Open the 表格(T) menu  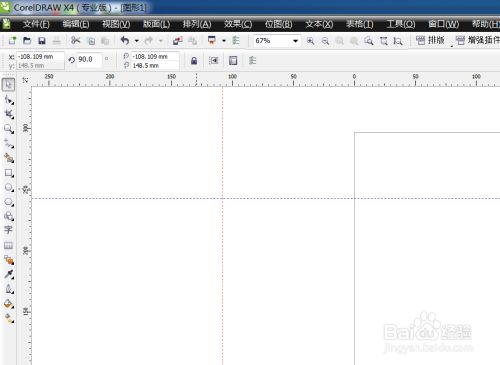pos(360,24)
